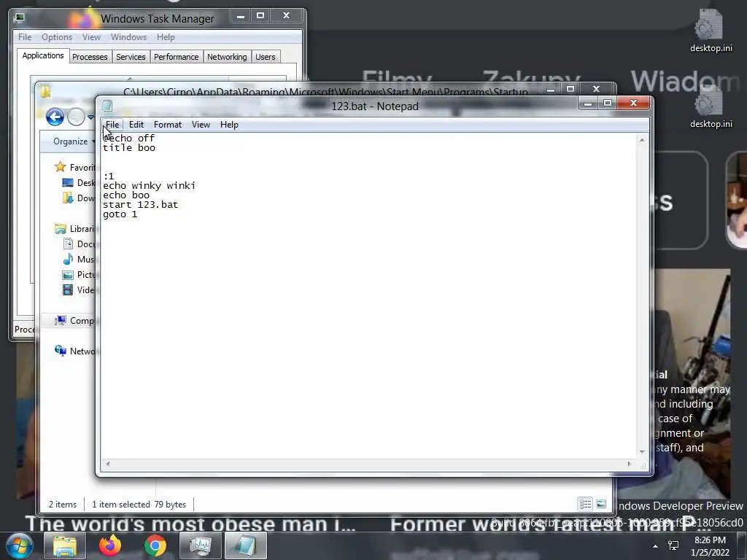Open Task Manager File menu
The width and height of the screenshot is (747, 560).
coord(25,37)
